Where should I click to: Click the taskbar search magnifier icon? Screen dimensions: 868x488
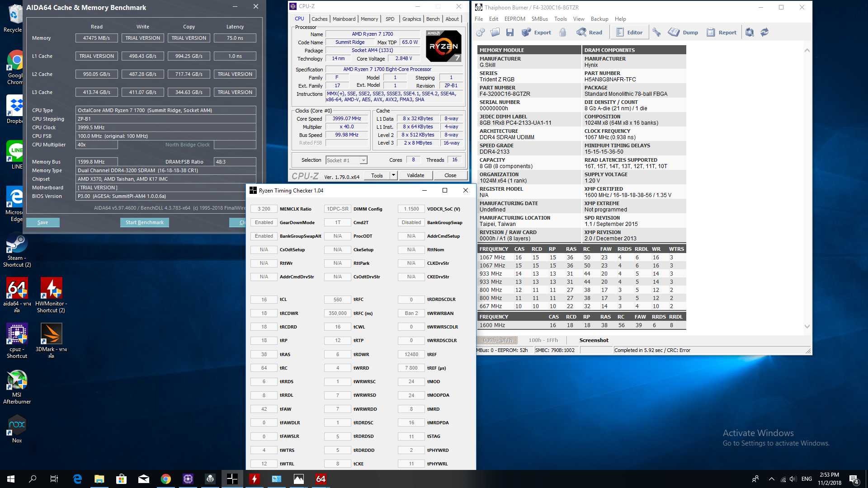33,479
